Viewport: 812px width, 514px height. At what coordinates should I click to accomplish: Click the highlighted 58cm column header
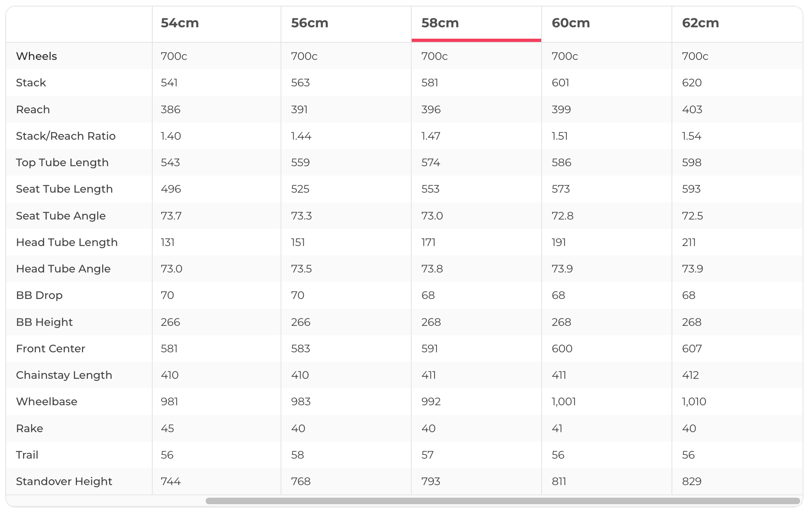tap(440, 23)
